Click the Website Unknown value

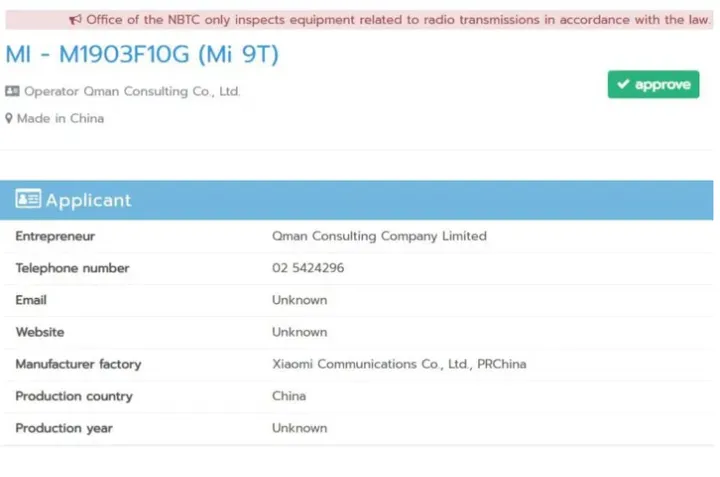click(x=299, y=332)
